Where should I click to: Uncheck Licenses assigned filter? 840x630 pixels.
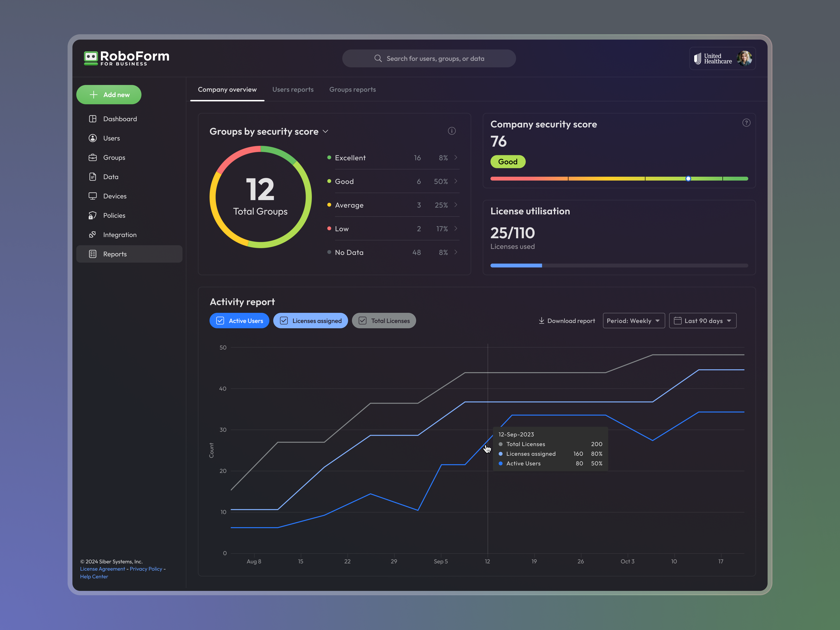[x=284, y=321]
